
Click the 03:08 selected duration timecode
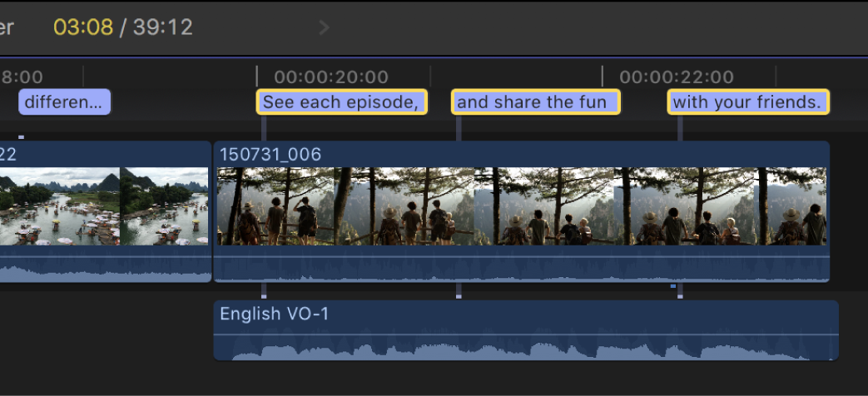click(x=83, y=27)
